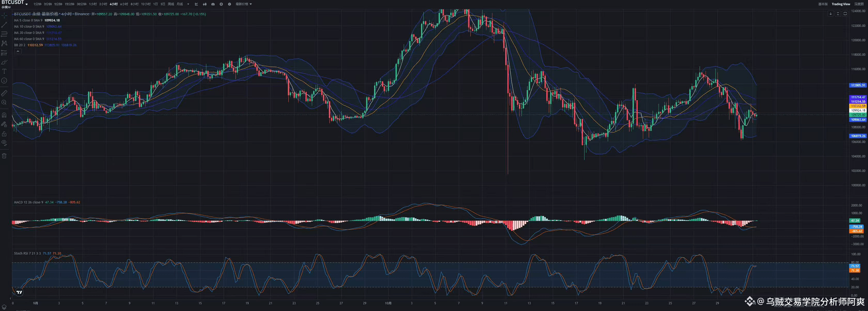Switch to the 30分钟 timeframe
The image size is (868, 311).
[x=81, y=4]
